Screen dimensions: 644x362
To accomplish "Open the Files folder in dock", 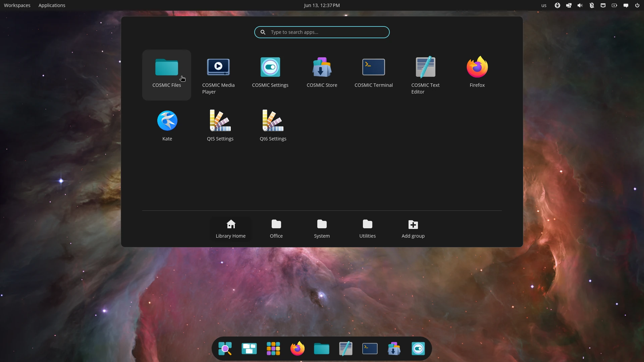I will pos(322,349).
